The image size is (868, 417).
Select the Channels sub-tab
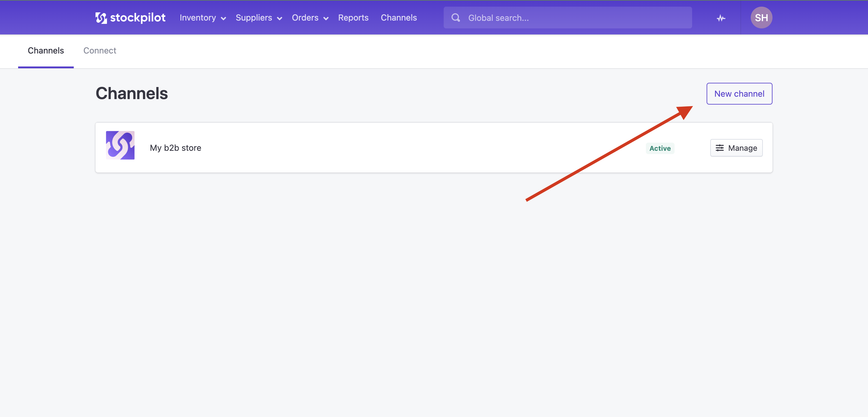pos(46,50)
